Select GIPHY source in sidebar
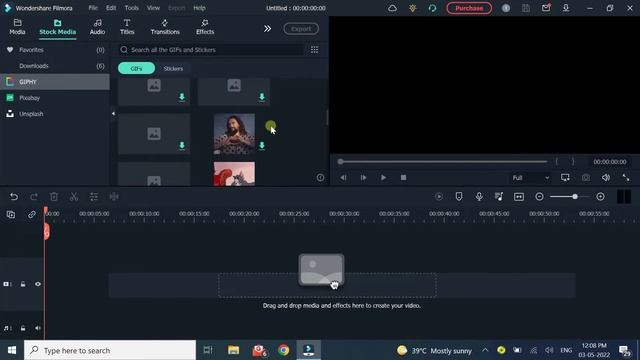Image resolution: width=640 pixels, height=360 pixels. [x=55, y=82]
